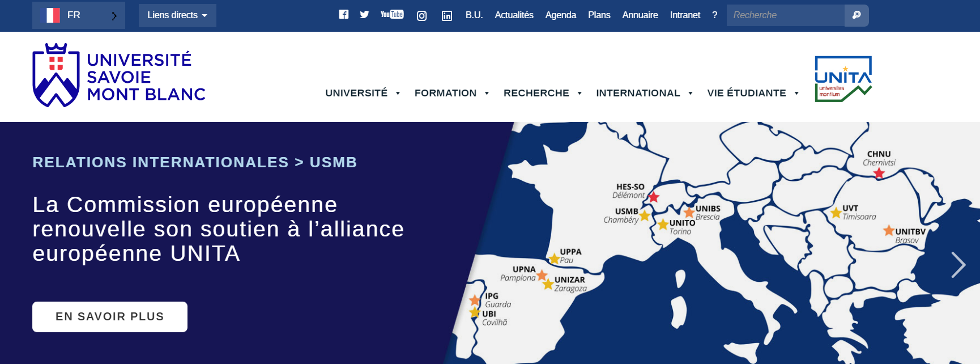Open the RECHERCHE main menu
Screen dimensions: 980x364
[536, 93]
